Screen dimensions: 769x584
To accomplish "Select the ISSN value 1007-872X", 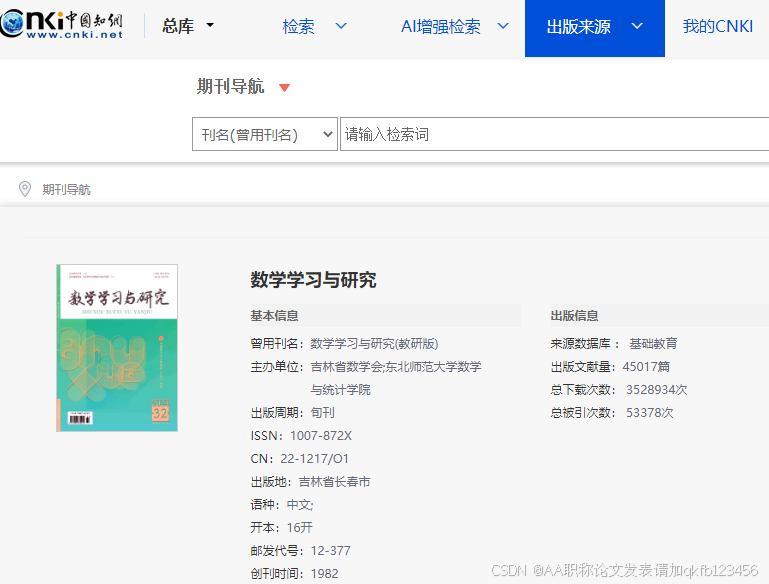I will (321, 435).
